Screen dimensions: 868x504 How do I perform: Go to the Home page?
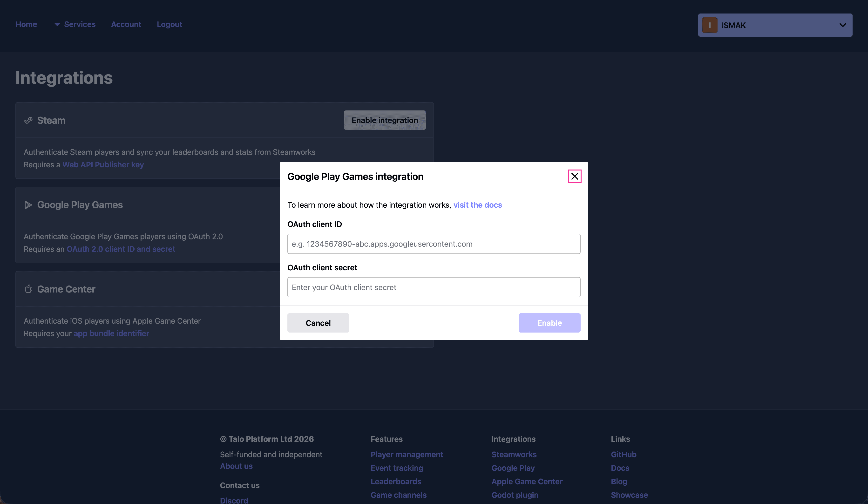point(26,24)
